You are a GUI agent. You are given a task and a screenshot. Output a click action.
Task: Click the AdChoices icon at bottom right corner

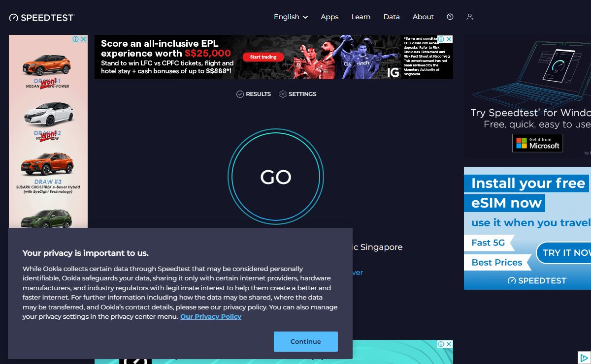pos(584,358)
